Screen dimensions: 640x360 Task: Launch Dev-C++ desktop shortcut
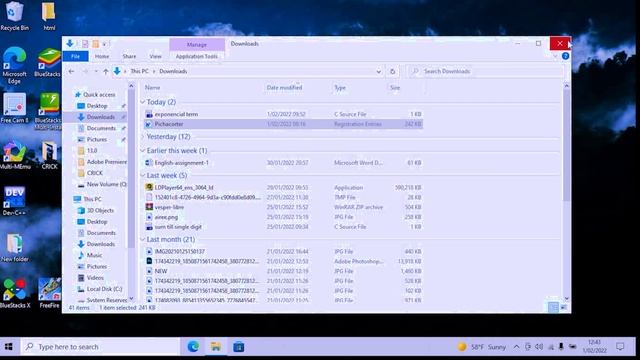point(14,201)
